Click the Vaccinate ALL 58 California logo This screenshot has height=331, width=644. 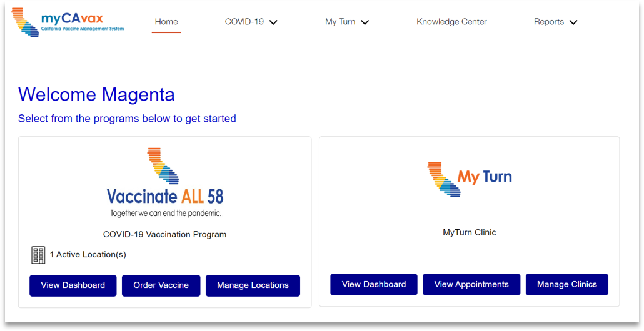coord(164,182)
